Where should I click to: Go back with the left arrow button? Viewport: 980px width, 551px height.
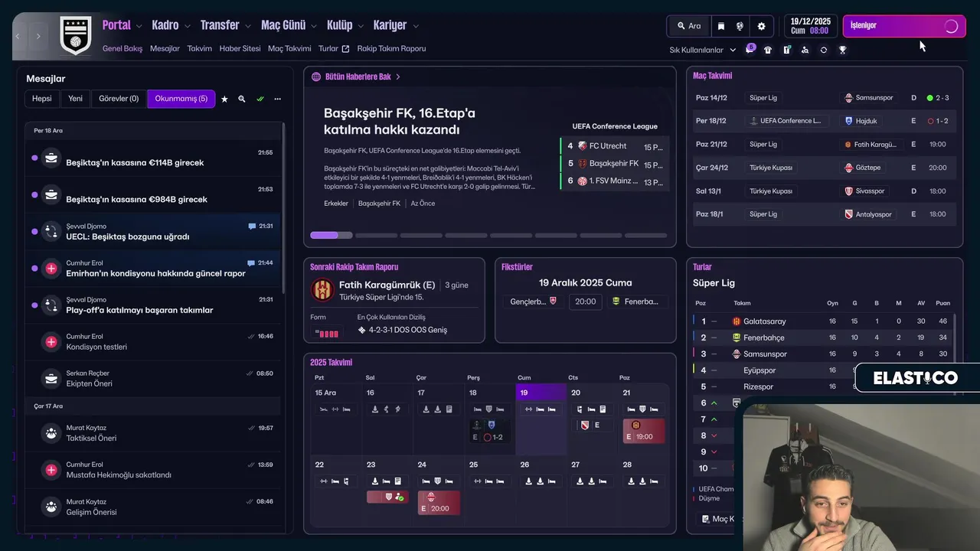[x=18, y=36]
